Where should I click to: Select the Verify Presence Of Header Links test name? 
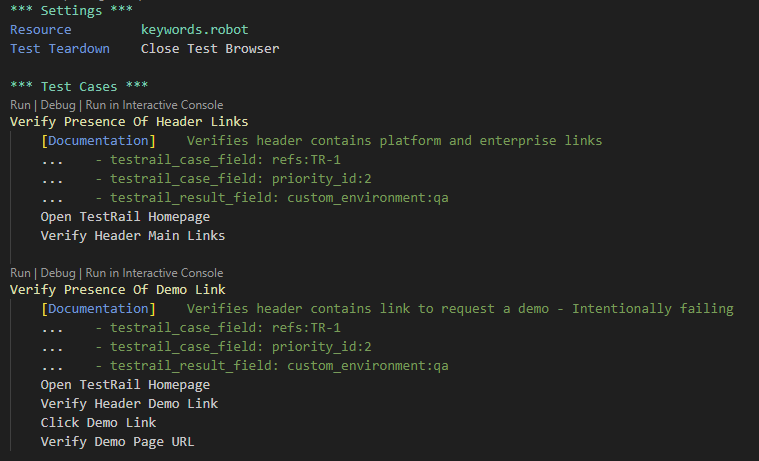pyautogui.click(x=129, y=122)
